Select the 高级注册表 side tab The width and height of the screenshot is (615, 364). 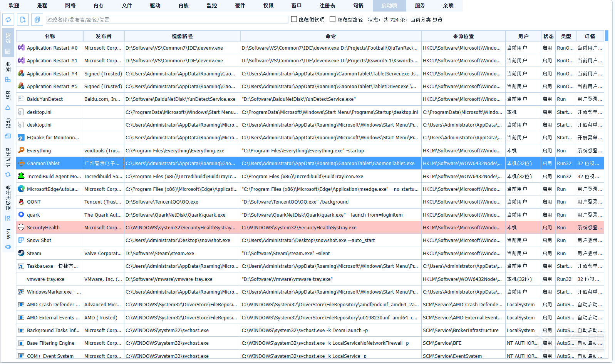point(8,203)
